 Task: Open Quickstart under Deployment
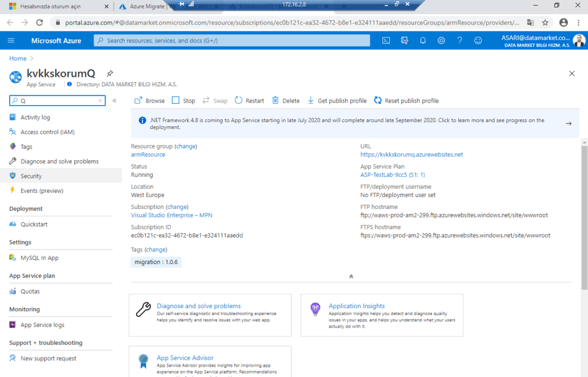point(34,224)
